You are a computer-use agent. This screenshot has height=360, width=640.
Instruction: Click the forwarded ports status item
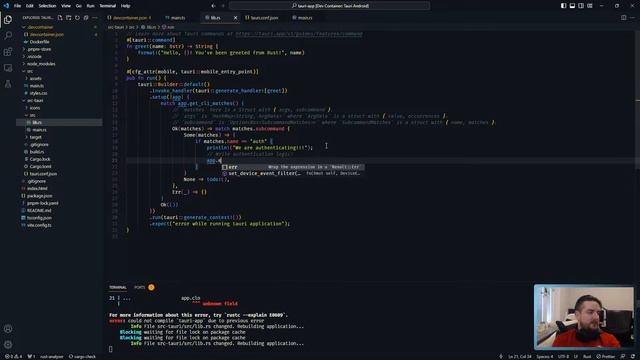click(31, 356)
